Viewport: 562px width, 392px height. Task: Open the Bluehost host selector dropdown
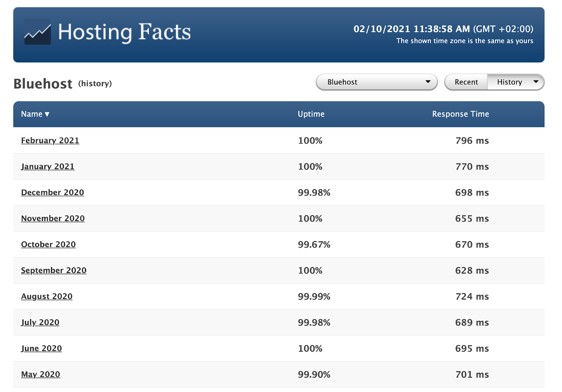click(x=377, y=82)
